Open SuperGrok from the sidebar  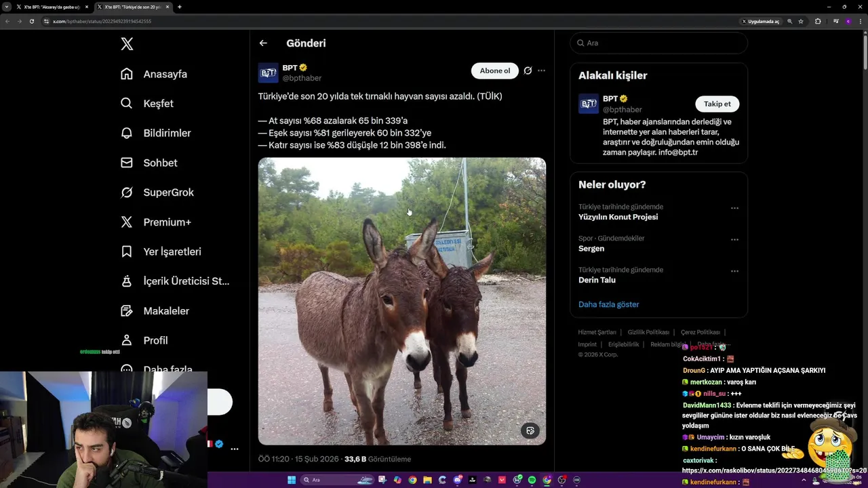pyautogui.click(x=157, y=192)
